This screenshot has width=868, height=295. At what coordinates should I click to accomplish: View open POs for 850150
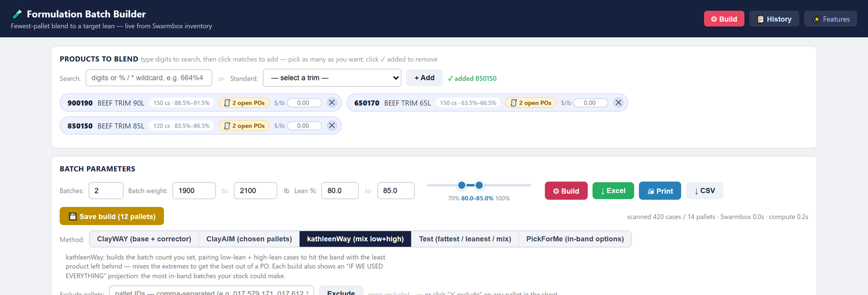pos(244,125)
